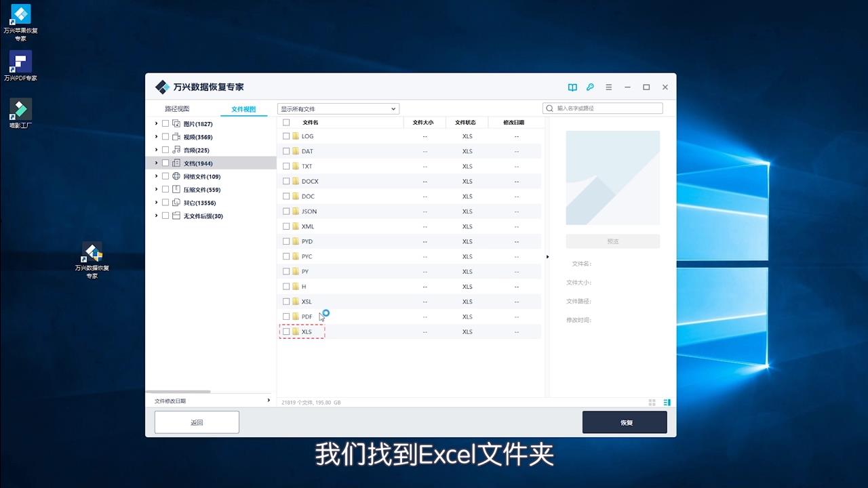This screenshot has height=488, width=868.
Task: Open the hamburger menu icon
Action: click(609, 87)
